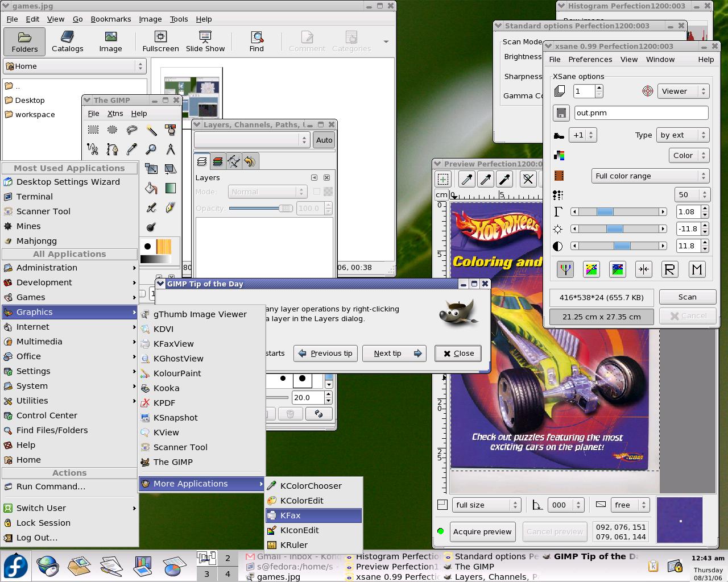Viewport: 728px width, 582px height.
Task: Toggle Auto button in Layers dialog
Action: [324, 140]
